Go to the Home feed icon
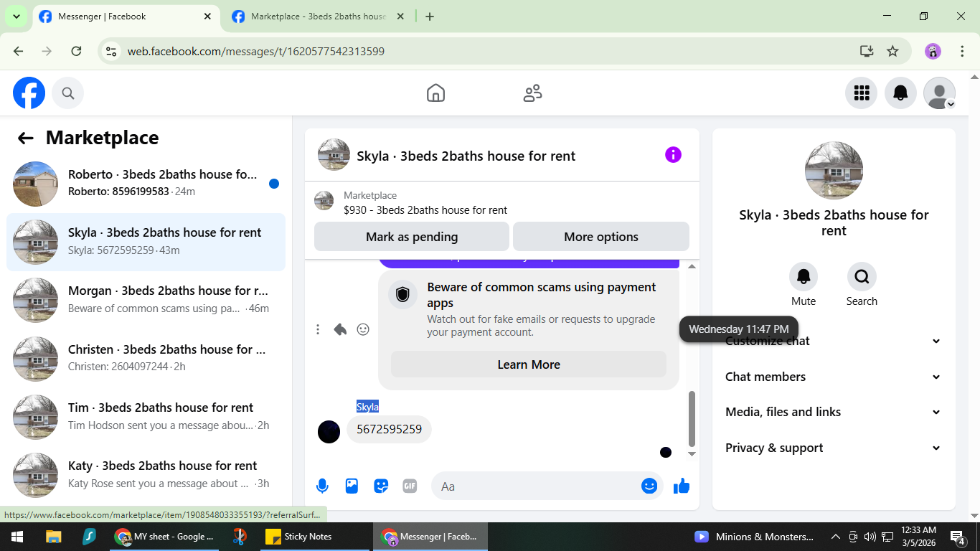Viewport: 980px width, 551px height. (x=435, y=93)
